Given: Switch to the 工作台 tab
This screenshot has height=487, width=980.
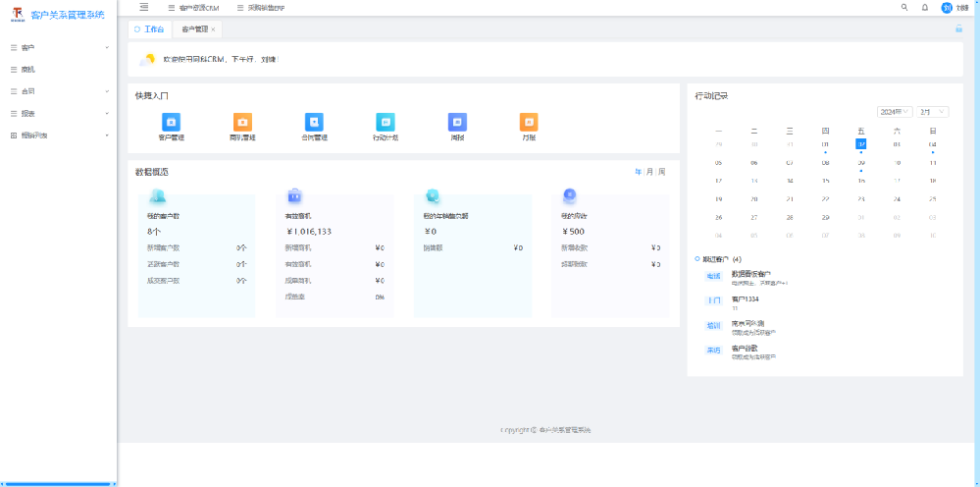Looking at the screenshot, I should 149,29.
